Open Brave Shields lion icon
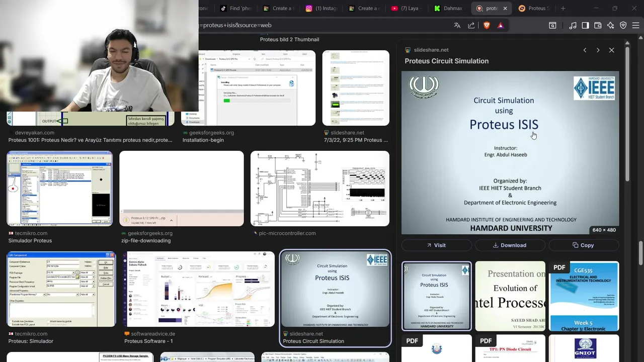 pyautogui.click(x=487, y=25)
